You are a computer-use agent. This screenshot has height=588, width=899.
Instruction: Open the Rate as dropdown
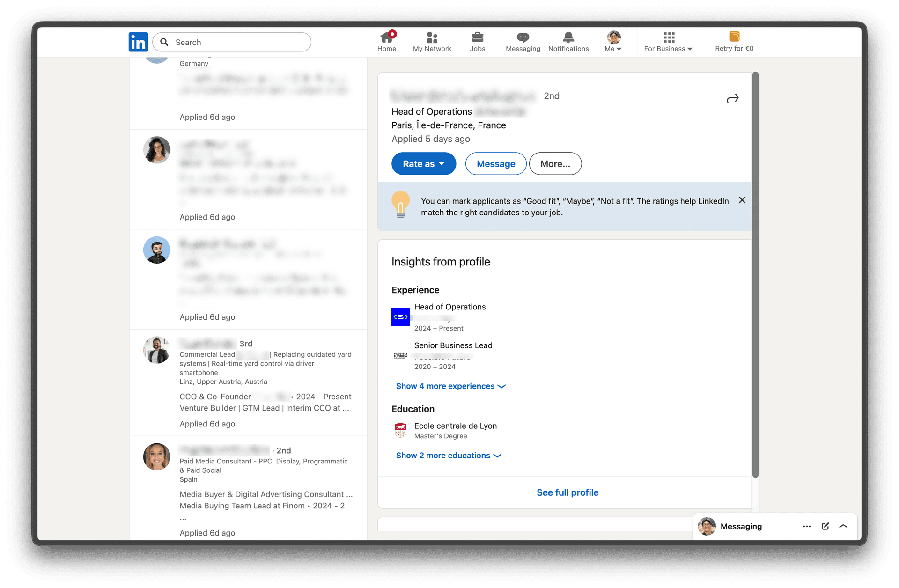point(423,164)
